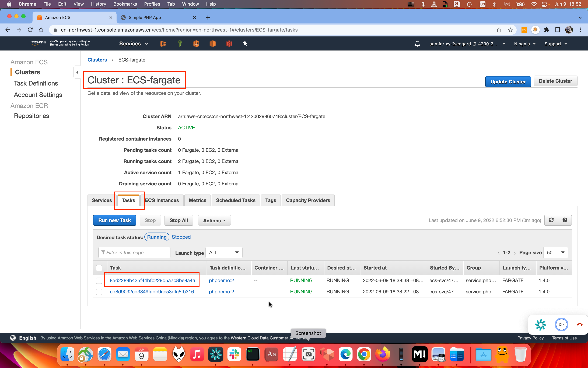Image resolution: width=588 pixels, height=368 pixels.
Task: Open the Bookmarks menu in menu bar
Action: (125, 4)
